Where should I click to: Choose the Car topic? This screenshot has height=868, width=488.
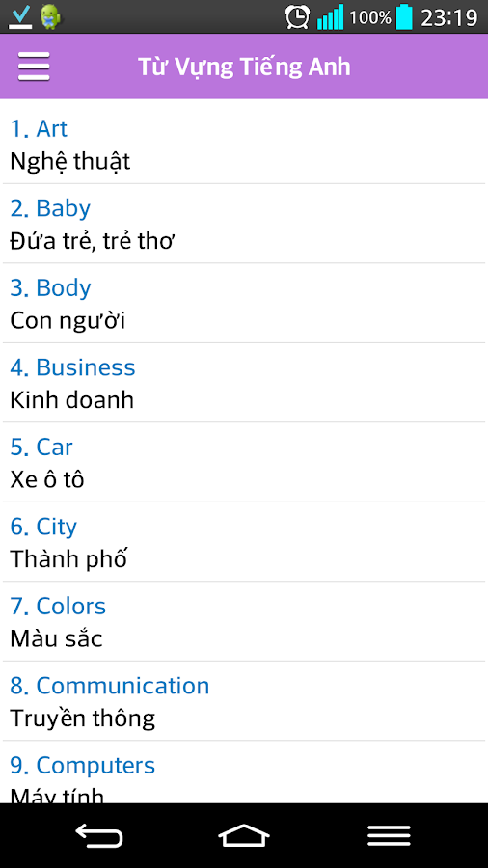(x=244, y=463)
